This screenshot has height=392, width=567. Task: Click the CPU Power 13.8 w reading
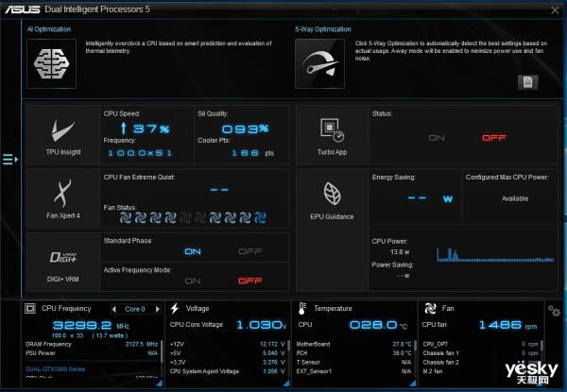point(400,252)
